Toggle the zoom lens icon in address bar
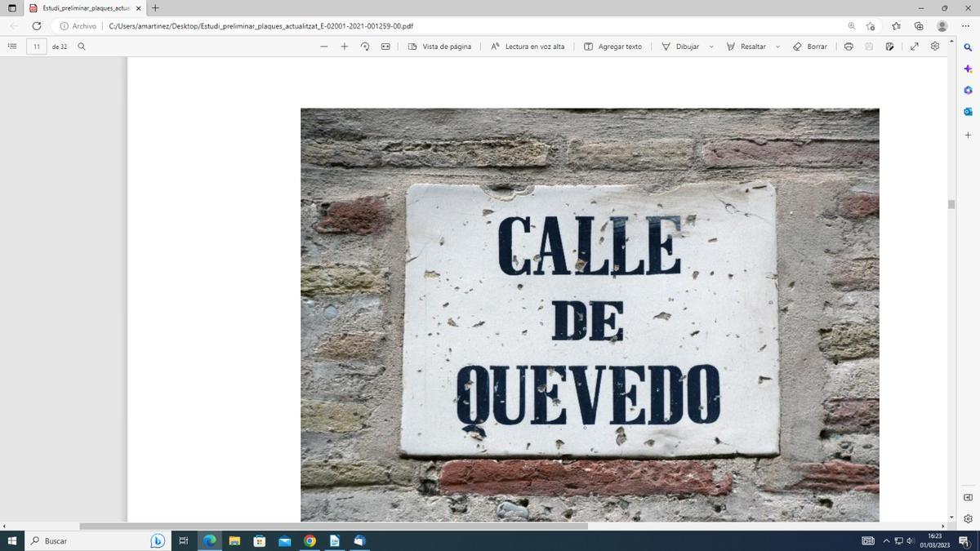The height and width of the screenshot is (551, 980). tap(851, 25)
